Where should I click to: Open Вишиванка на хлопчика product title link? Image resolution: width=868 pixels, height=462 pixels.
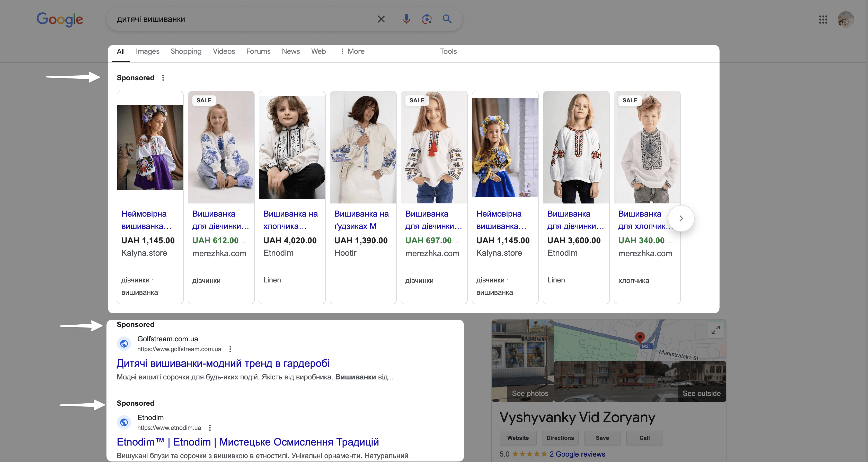pyautogui.click(x=290, y=220)
